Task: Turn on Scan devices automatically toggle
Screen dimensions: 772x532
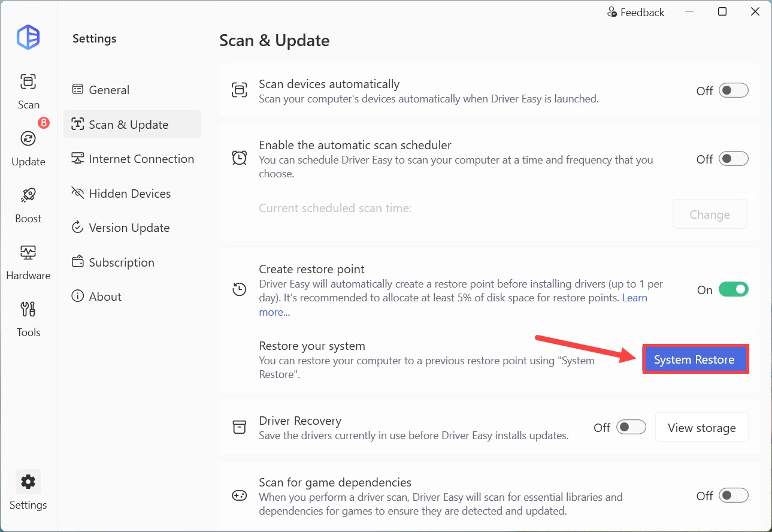Action: coord(734,90)
